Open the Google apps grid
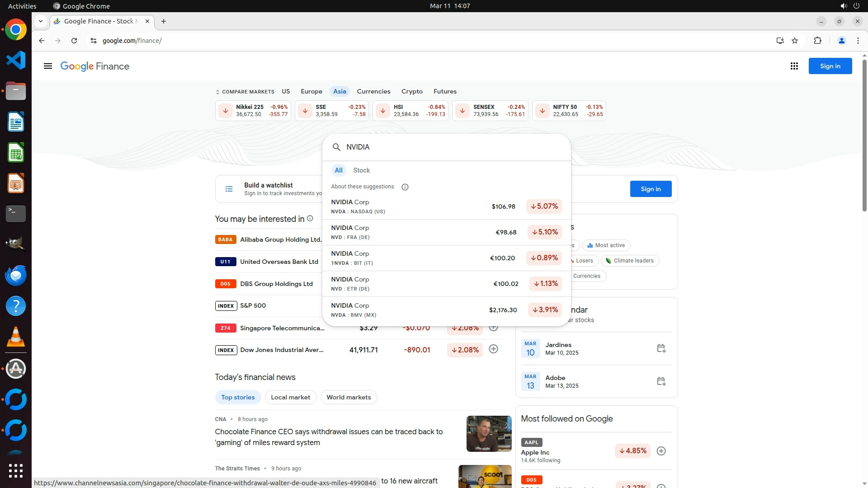Image resolution: width=868 pixels, height=488 pixels. pos(794,66)
